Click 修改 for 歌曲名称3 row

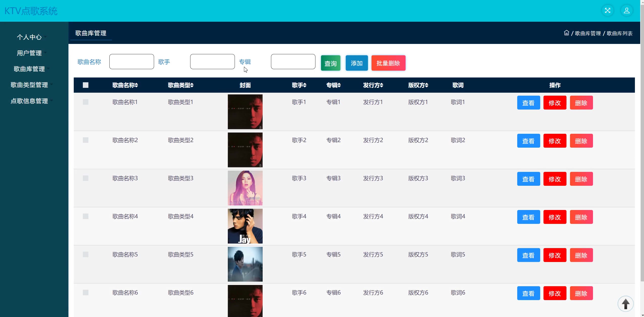[x=555, y=179]
